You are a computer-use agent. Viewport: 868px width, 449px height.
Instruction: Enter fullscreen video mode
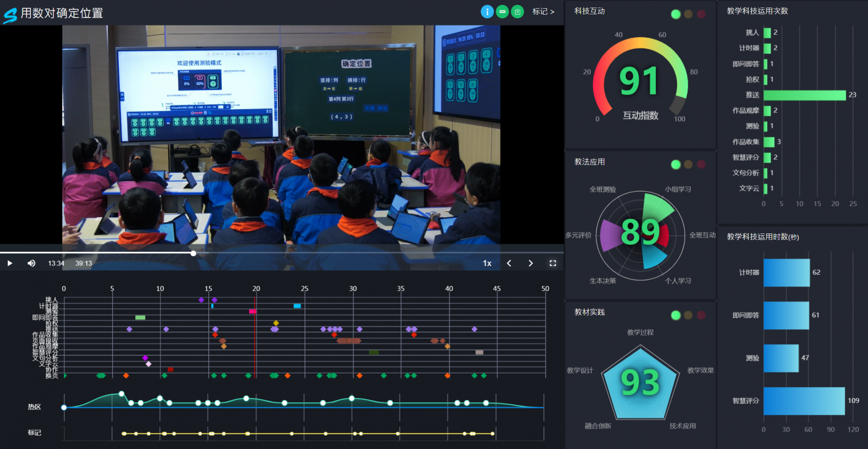click(x=553, y=263)
